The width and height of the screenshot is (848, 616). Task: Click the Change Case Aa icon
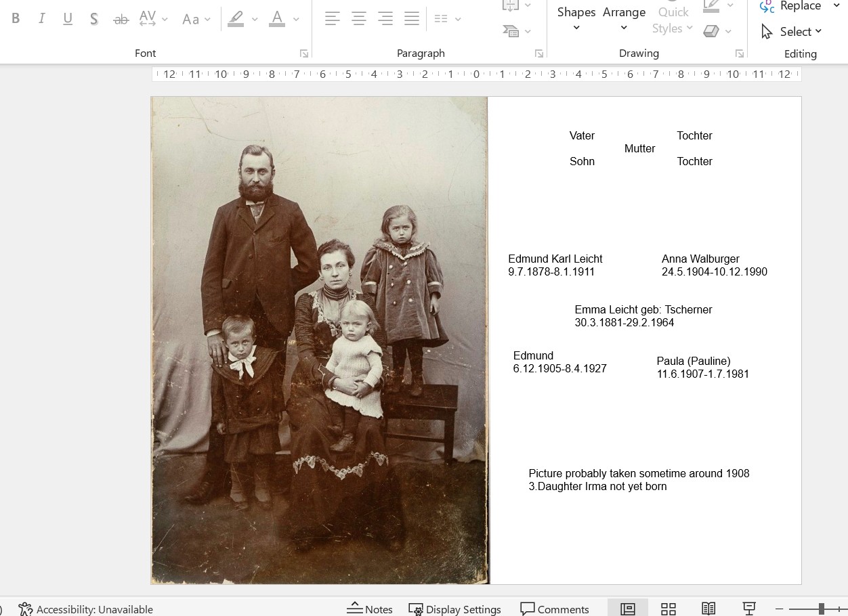coord(190,20)
